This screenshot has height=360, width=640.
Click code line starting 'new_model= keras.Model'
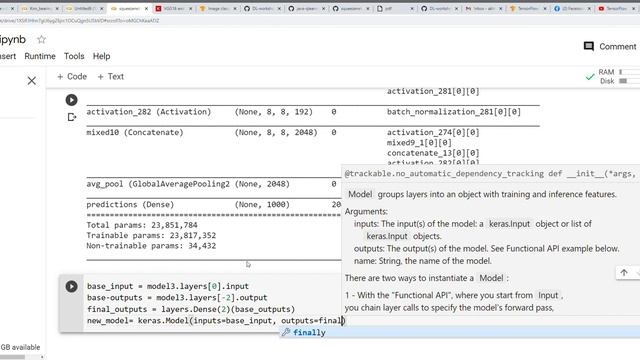pos(216,320)
